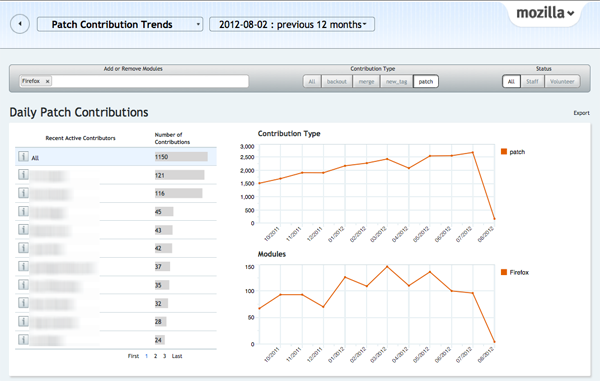The height and width of the screenshot is (381, 600).
Task: Click the 07/2012 peak point on Contribution Type chart
Action: pos(473,152)
